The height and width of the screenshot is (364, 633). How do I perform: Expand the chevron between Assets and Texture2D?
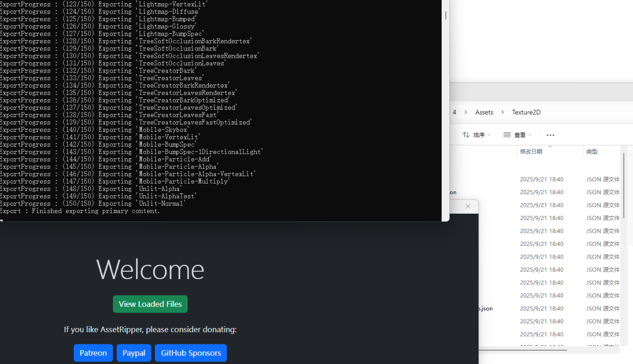[503, 112]
